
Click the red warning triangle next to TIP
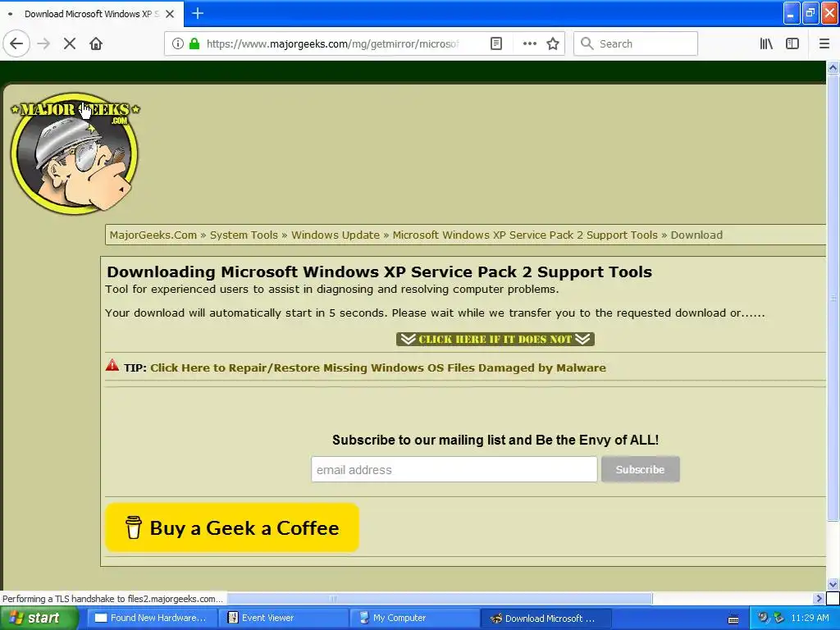click(112, 365)
